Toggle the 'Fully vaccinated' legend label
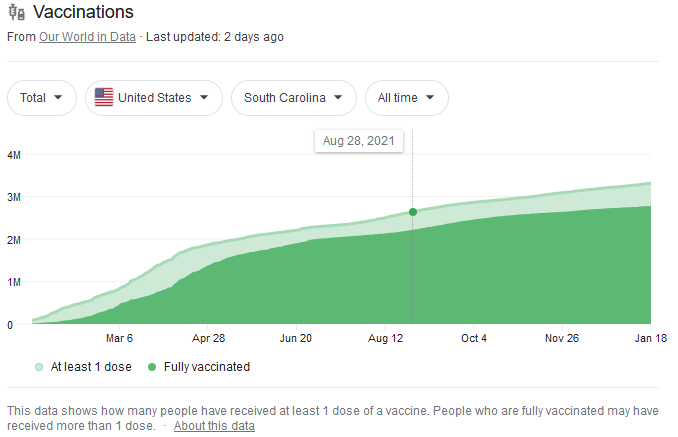 point(207,367)
